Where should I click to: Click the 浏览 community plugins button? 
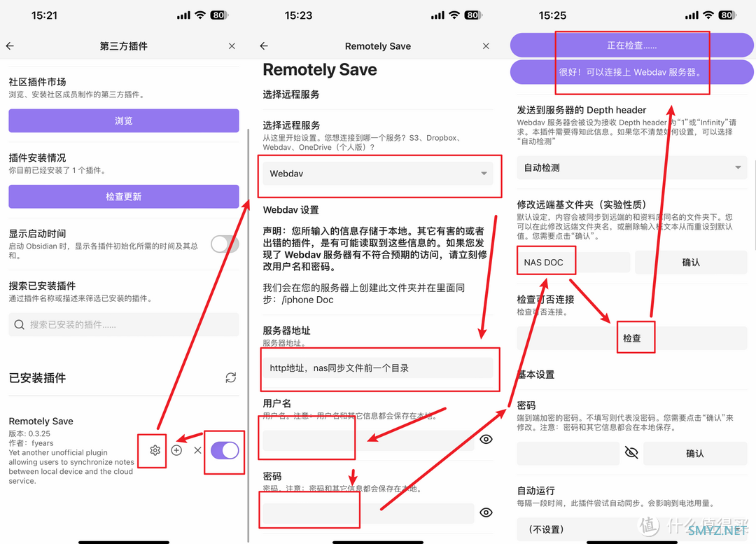(124, 120)
